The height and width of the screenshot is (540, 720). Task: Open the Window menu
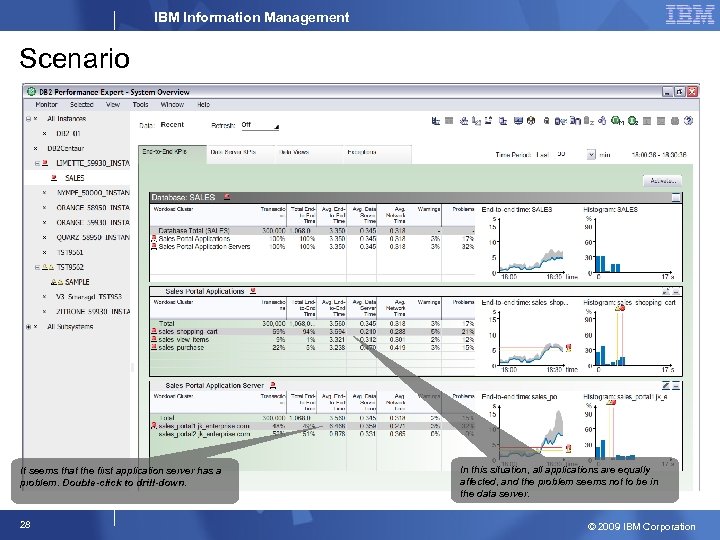(172, 105)
